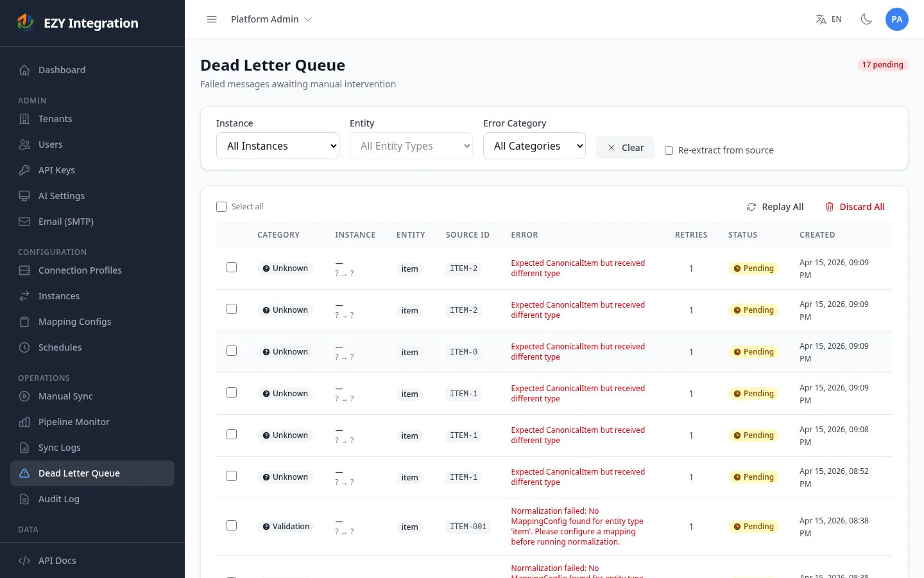Click the language translate icon
The image size is (924, 578).
click(x=821, y=19)
